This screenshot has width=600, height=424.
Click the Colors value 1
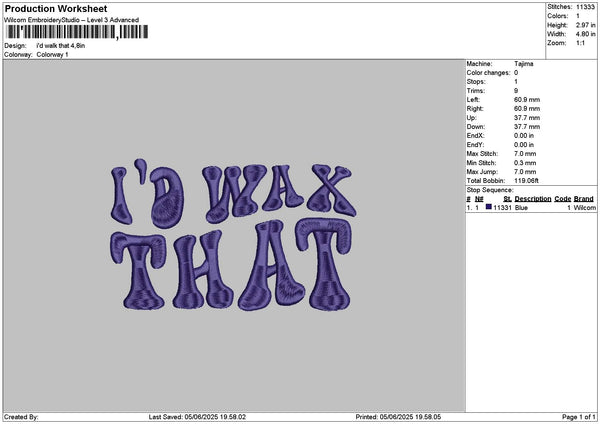[x=578, y=16]
